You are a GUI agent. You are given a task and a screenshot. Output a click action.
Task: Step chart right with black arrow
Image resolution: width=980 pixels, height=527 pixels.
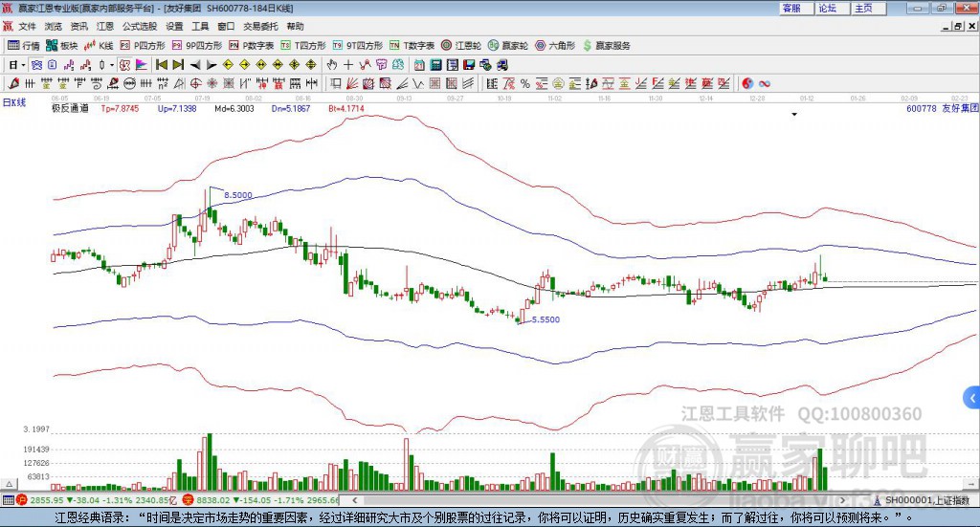pos(212,65)
